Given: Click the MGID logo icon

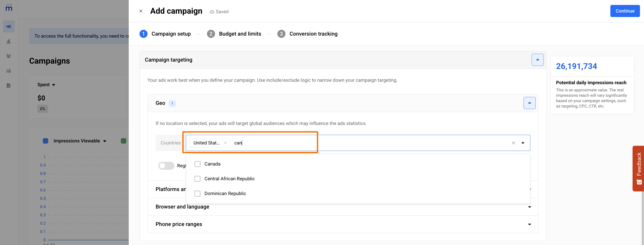Looking at the screenshot, I should tap(9, 8).
